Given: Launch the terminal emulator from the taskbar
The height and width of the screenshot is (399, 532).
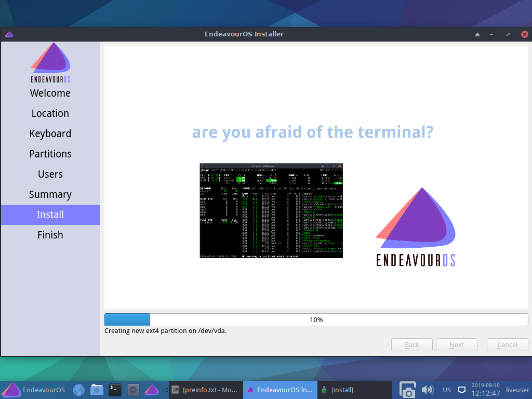Looking at the screenshot, I should point(115,390).
